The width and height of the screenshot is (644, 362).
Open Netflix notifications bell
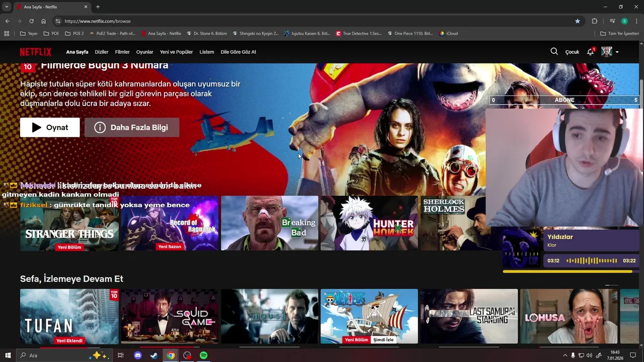pos(591,52)
